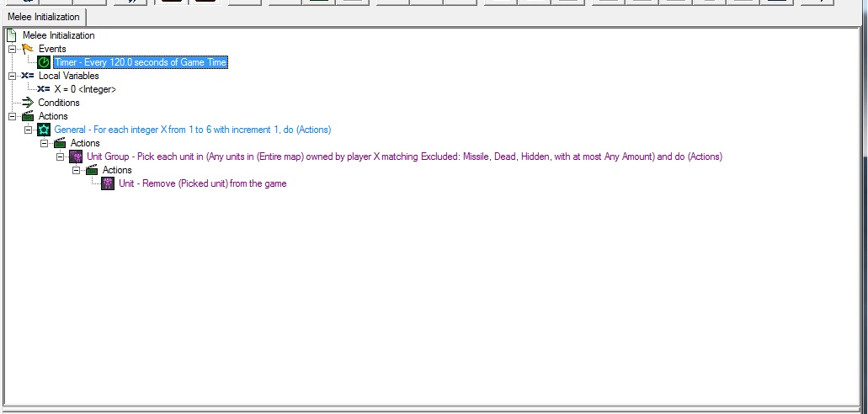Viewport: 868px width, 414px height.
Task: Select the Events label
Action: [x=52, y=49]
